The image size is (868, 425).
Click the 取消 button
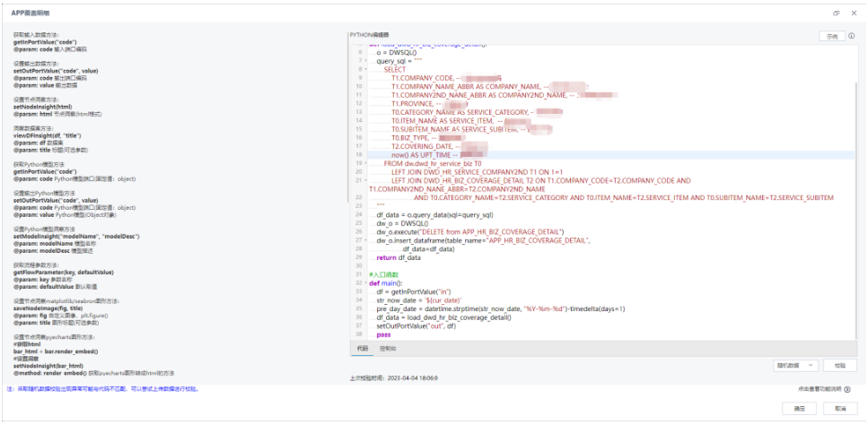839,408
